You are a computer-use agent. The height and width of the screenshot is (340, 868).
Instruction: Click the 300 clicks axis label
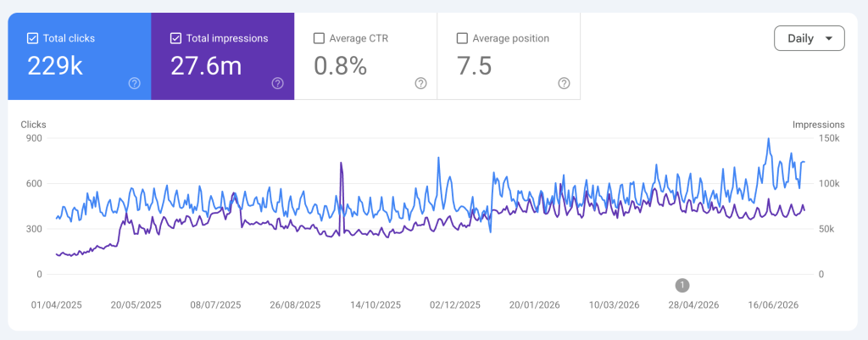(x=34, y=229)
